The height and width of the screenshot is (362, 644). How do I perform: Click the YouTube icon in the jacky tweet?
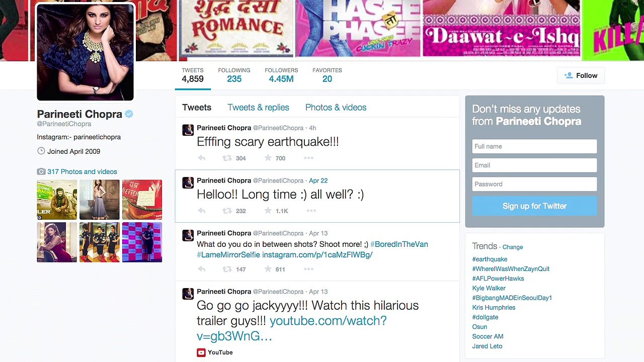[x=201, y=352]
